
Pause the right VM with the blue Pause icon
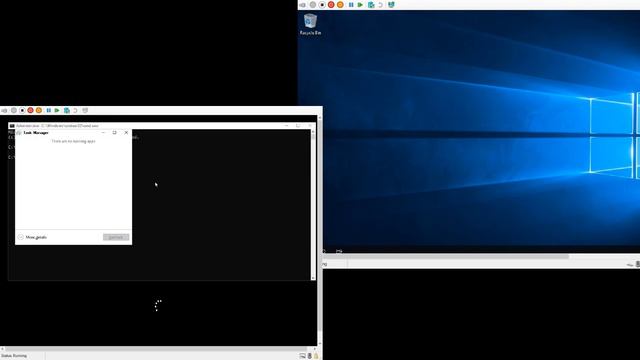(x=351, y=5)
